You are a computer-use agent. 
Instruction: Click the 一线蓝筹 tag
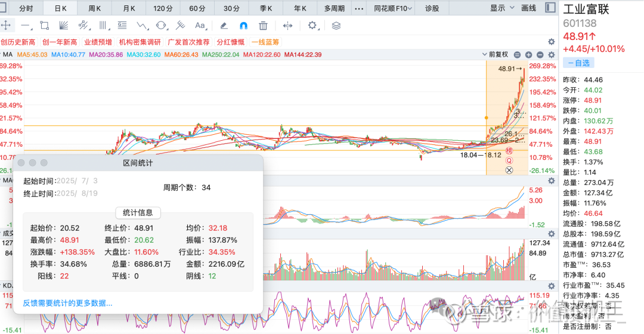[x=265, y=42]
